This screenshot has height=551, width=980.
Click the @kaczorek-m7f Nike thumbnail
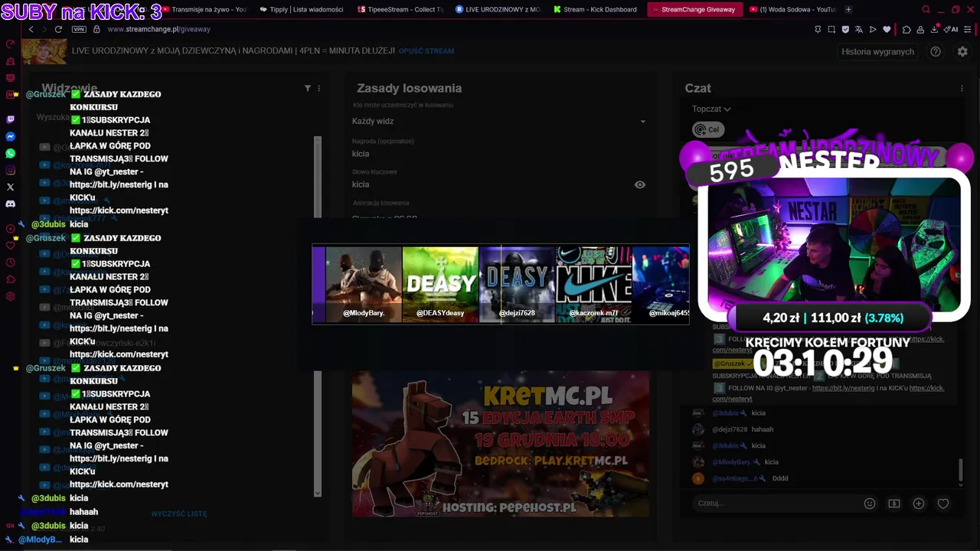[593, 284]
